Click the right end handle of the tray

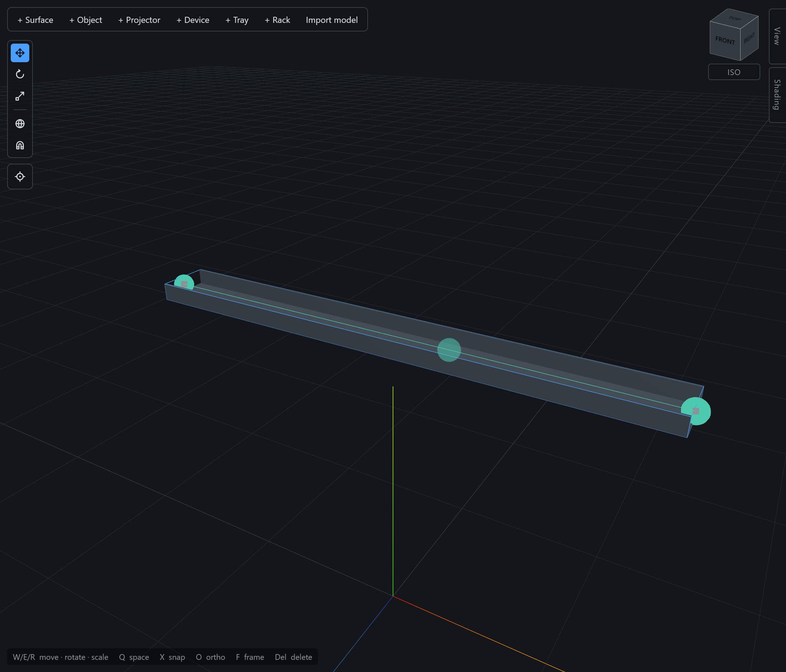pyautogui.click(x=696, y=411)
